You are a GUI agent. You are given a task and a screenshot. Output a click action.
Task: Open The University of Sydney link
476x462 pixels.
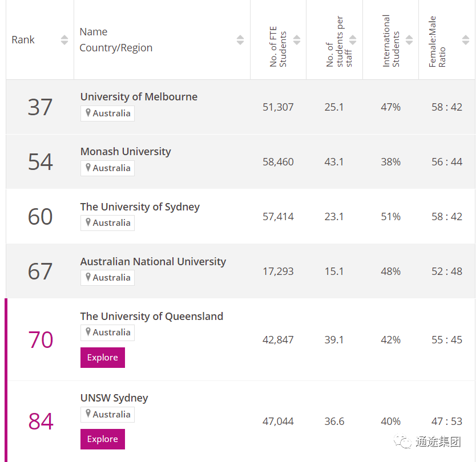(140, 207)
